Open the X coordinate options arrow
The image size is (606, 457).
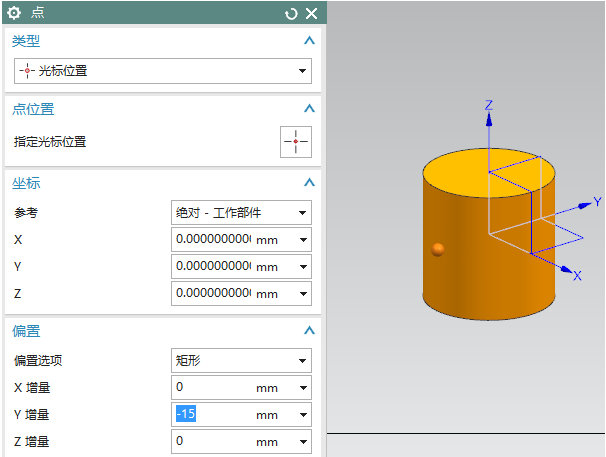(303, 240)
